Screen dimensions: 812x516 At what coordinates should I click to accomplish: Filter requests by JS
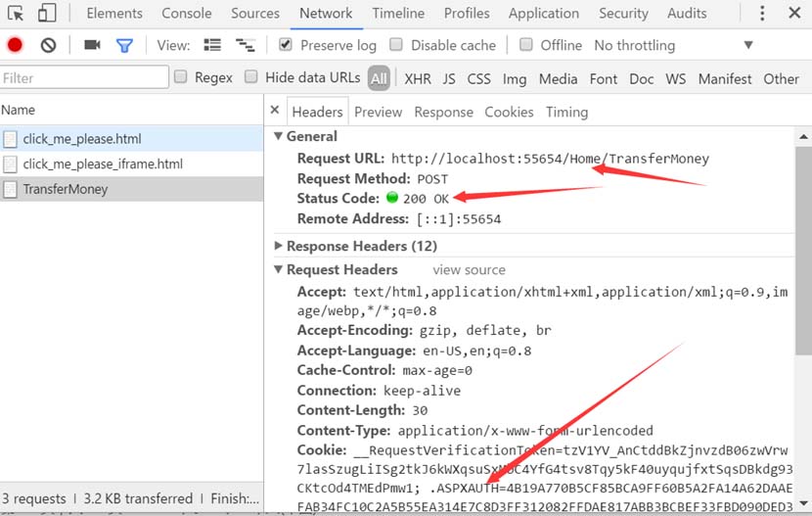click(x=449, y=78)
